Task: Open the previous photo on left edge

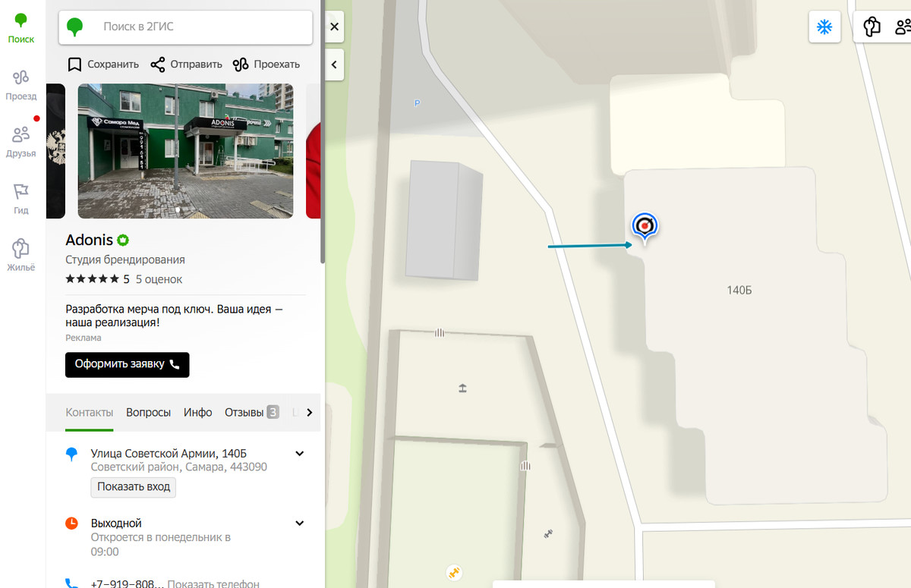Action: coord(55,151)
